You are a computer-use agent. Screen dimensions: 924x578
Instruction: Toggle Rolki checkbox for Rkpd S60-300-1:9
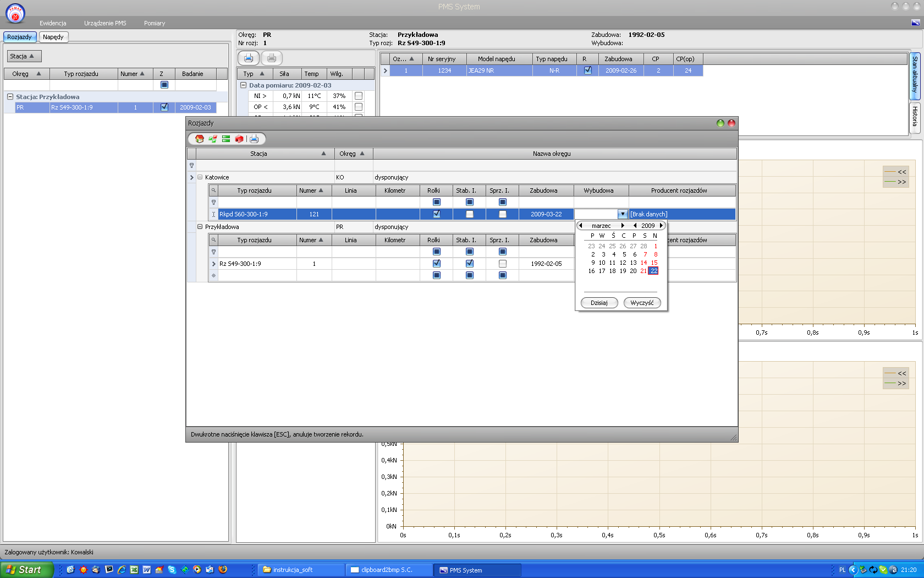pos(437,214)
